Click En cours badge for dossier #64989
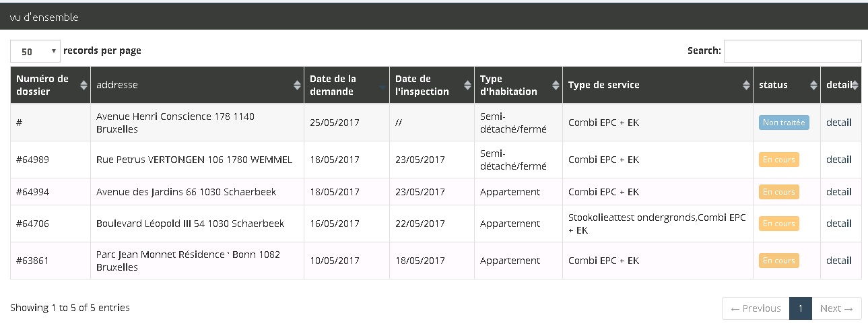The image size is (868, 336). click(x=778, y=160)
